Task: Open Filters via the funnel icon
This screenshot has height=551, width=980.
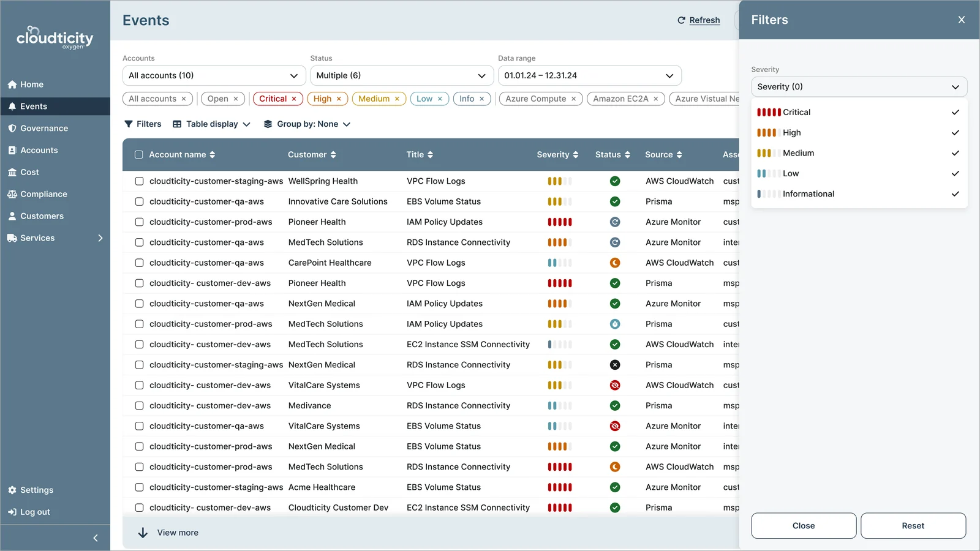Action: pos(129,124)
